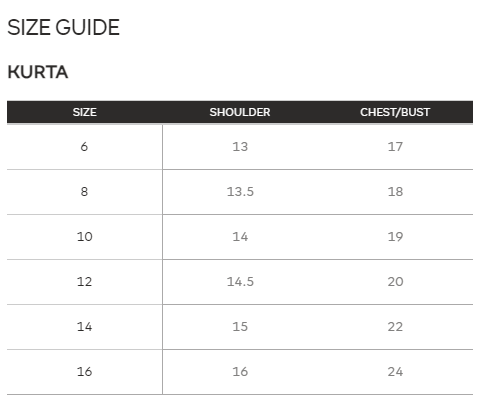Click size 16 in the SIZE column
Image resolution: width=480 pixels, height=395 pixels.
tap(85, 372)
